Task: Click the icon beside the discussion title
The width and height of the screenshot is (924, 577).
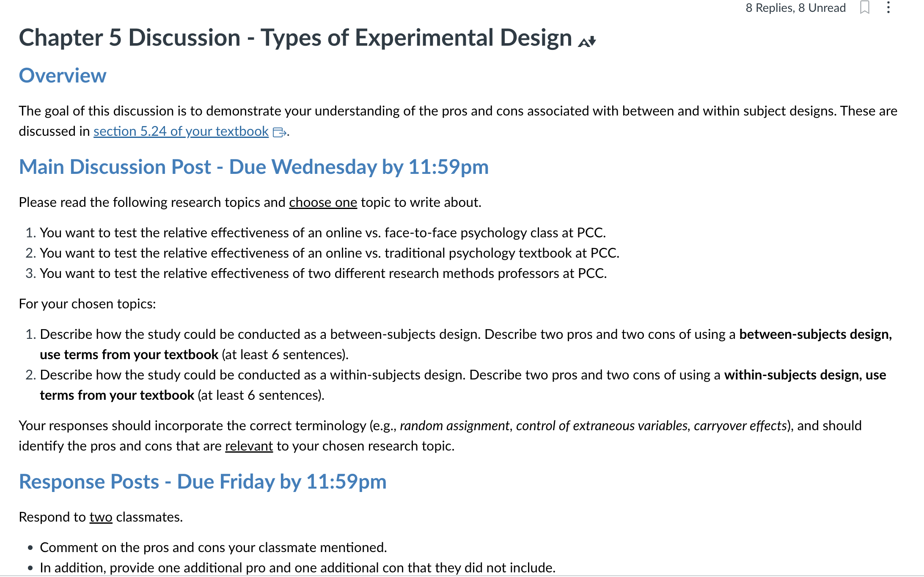Action: point(587,41)
